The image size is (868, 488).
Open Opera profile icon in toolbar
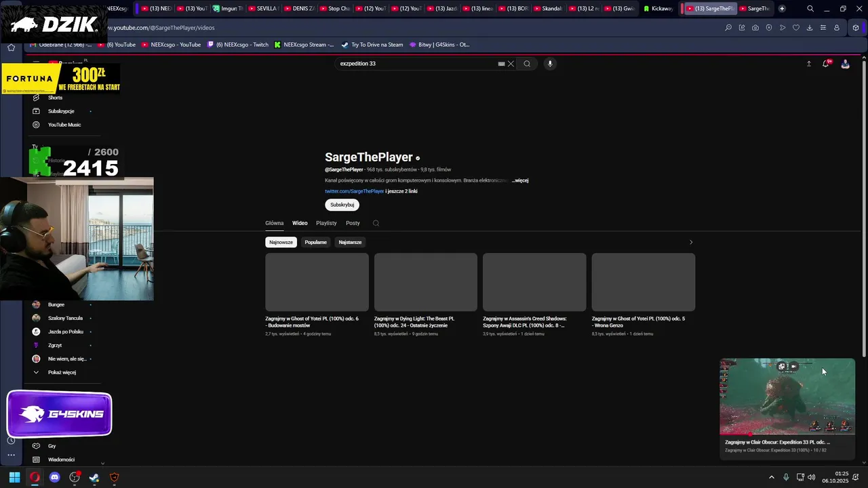tap(837, 28)
